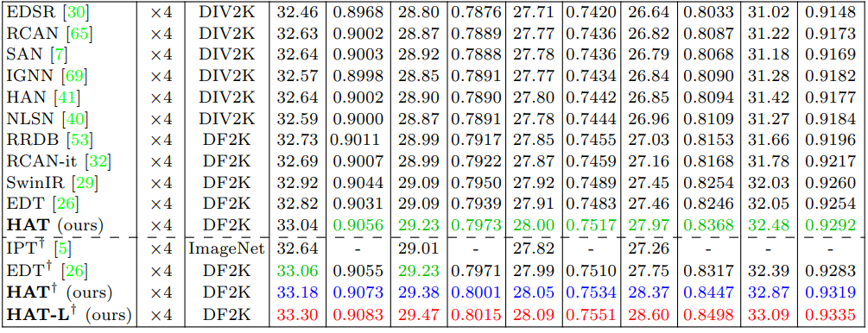Select the cell reading 0.9173
868x333 pixels.
(x=830, y=35)
